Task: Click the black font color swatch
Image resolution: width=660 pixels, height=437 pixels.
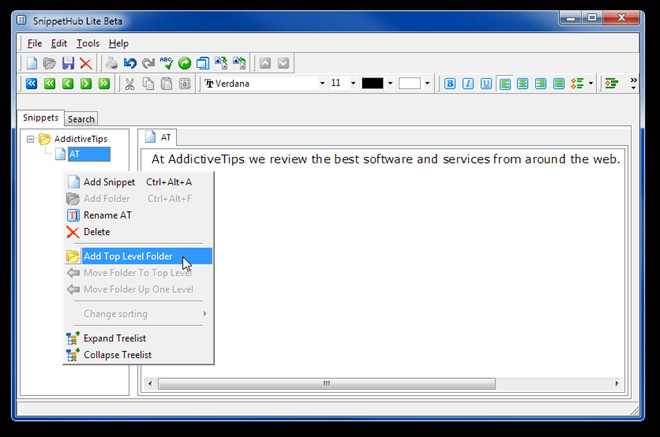Action: click(373, 83)
